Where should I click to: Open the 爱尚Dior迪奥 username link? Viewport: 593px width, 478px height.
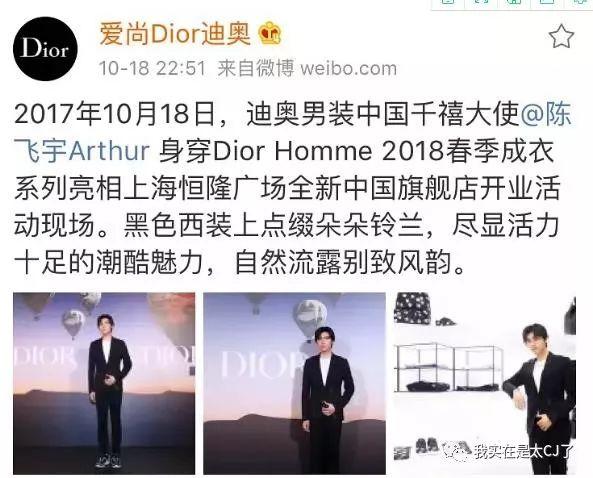click(x=175, y=33)
